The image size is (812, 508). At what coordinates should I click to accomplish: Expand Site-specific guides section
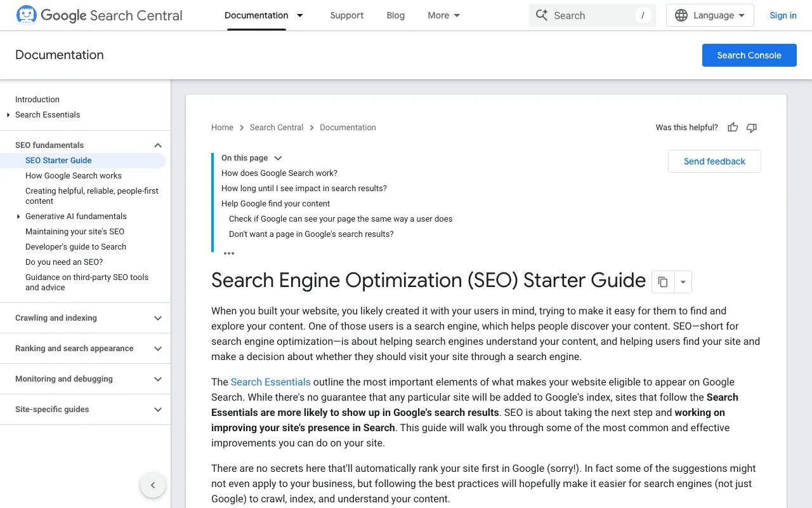pyautogui.click(x=158, y=410)
